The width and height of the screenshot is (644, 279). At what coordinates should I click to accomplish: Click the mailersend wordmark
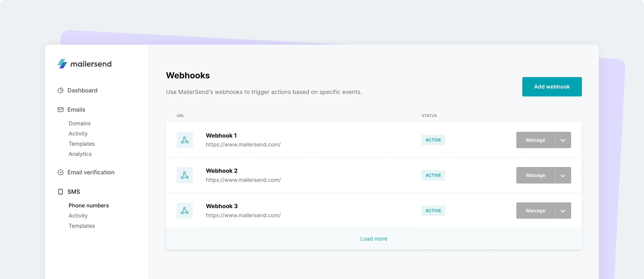click(91, 64)
